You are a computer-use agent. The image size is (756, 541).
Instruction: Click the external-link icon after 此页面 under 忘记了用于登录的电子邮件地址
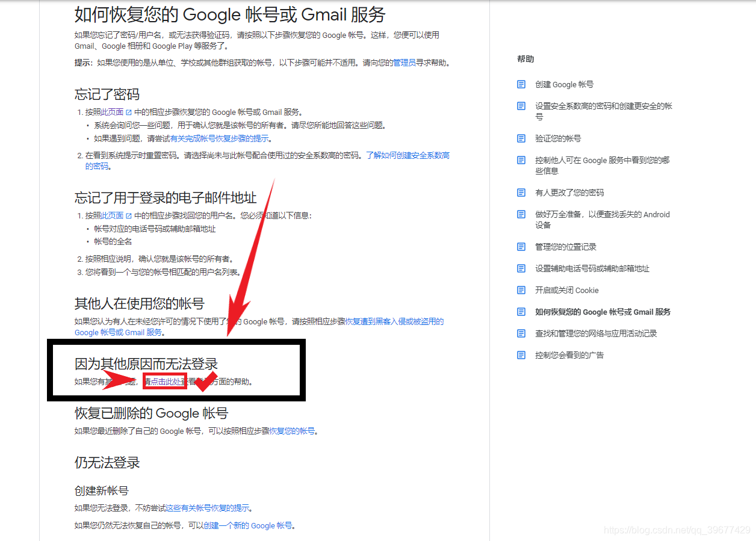tap(128, 215)
